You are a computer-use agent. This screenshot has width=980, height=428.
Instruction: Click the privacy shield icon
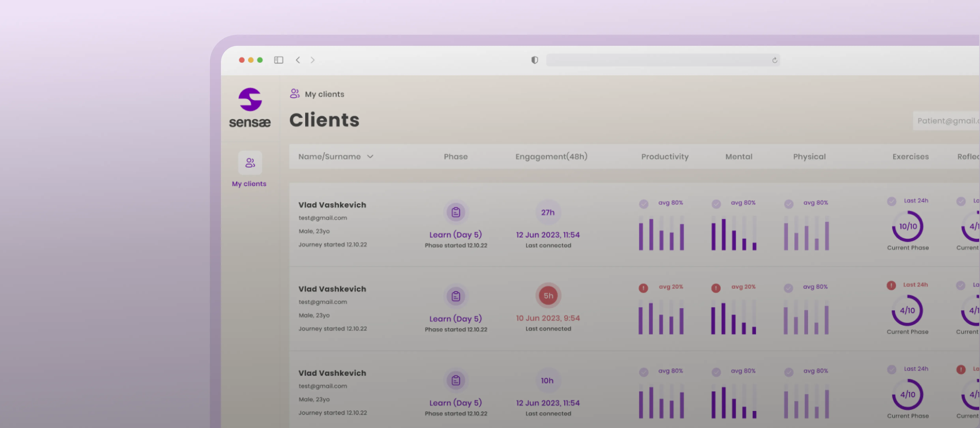pyautogui.click(x=535, y=60)
